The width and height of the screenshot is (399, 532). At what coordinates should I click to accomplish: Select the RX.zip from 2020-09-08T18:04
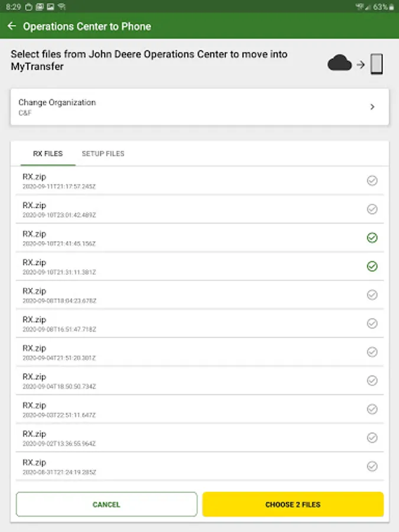point(372,295)
